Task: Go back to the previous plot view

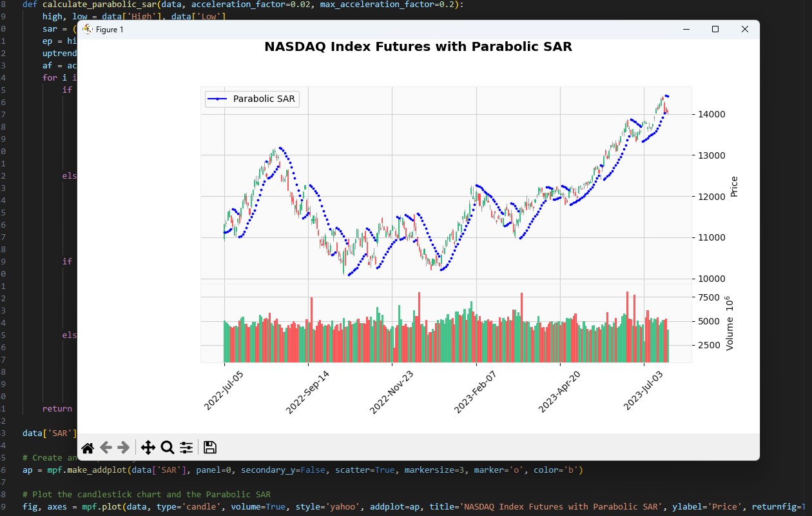Action: point(106,448)
